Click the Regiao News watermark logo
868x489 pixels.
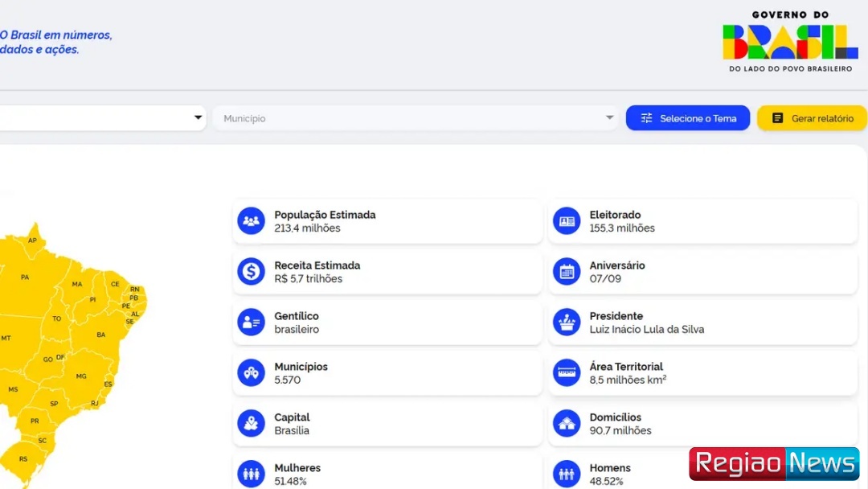point(774,464)
